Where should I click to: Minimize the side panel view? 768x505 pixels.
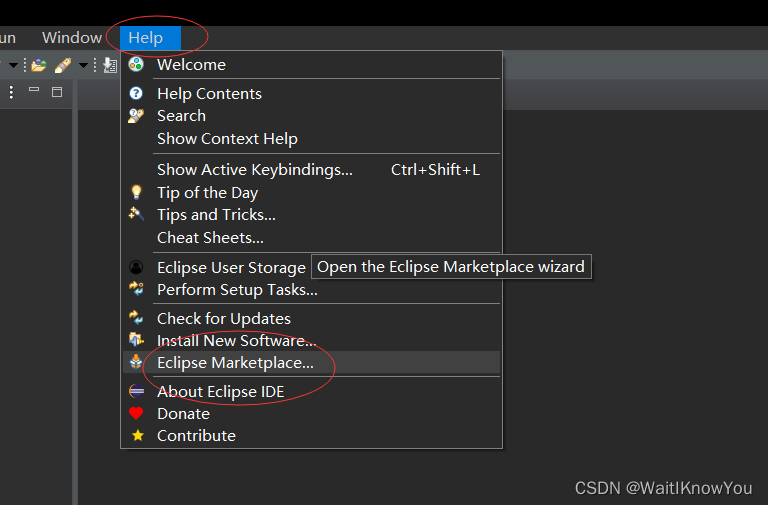(x=34, y=90)
